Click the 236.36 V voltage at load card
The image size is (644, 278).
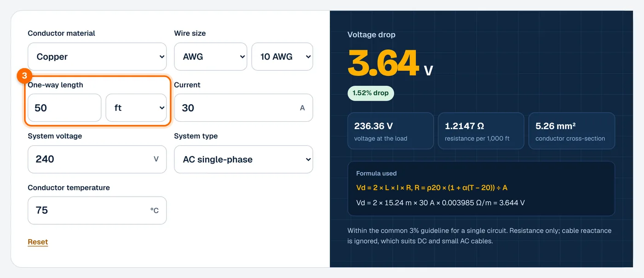[391, 131]
